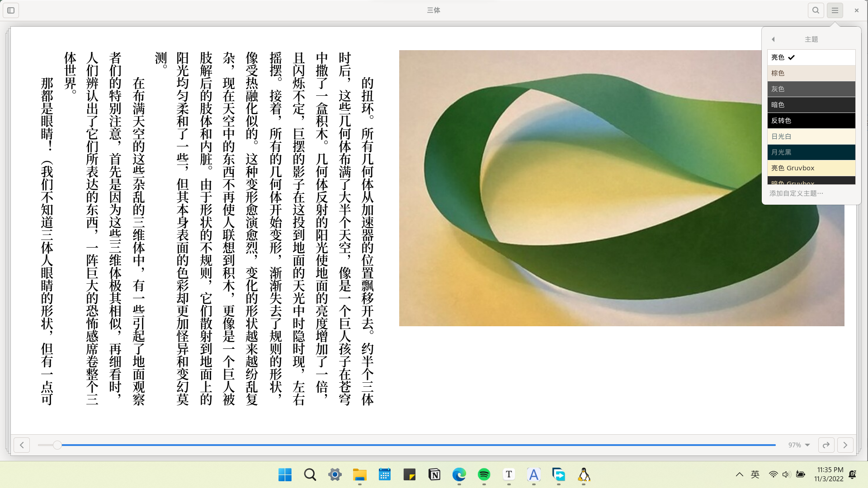Click the reading progress slider handle
The image size is (868, 488).
pos(57,445)
